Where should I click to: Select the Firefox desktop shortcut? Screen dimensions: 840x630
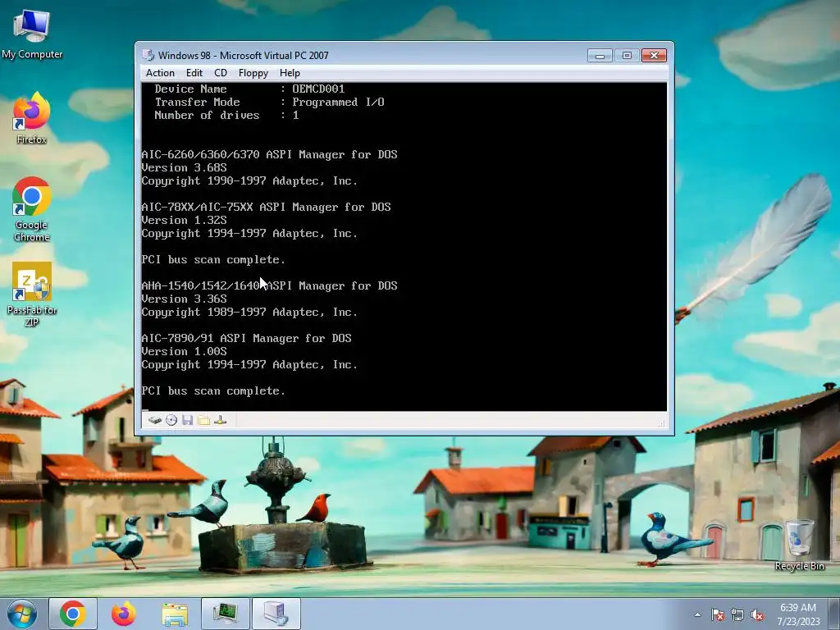(x=32, y=118)
